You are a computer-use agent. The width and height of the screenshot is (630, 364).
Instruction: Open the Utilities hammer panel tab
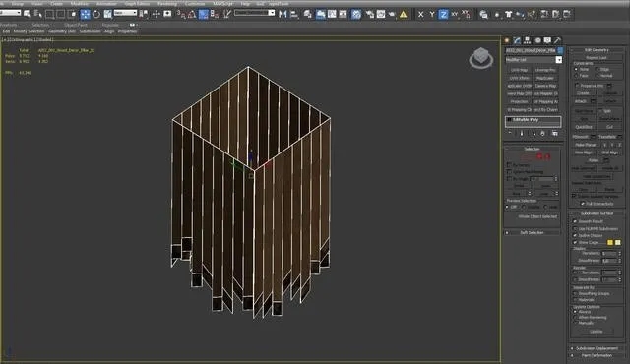[x=558, y=40]
